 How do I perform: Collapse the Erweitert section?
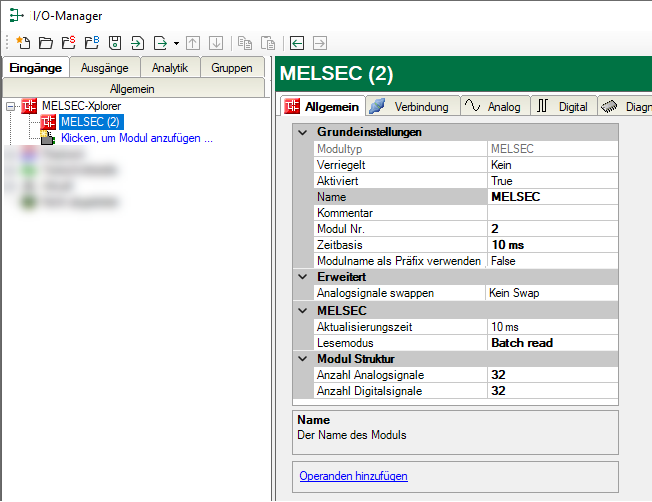click(x=303, y=277)
